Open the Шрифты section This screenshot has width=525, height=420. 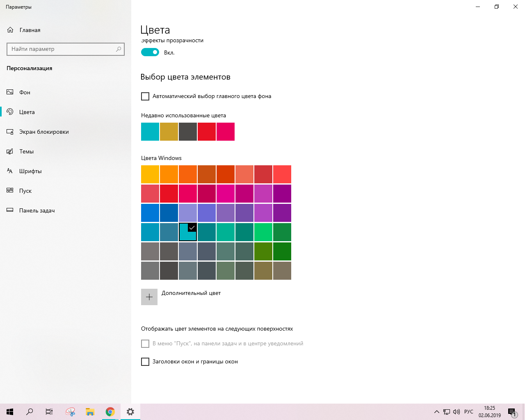(x=66, y=171)
